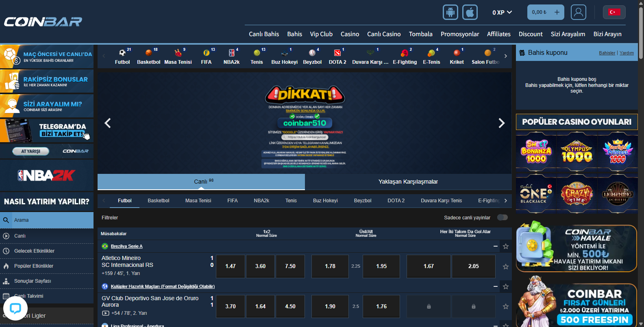Open the Brezilya Serie A league link
Image resolution: width=644 pixels, height=327 pixels.
pyautogui.click(x=127, y=246)
